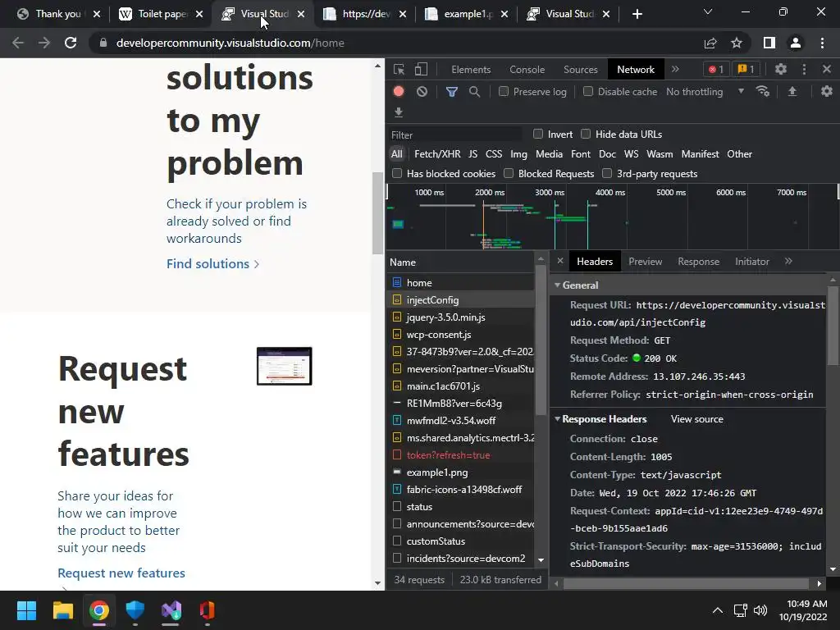Open Chrome tab search dropdown arrow
The width and height of the screenshot is (840, 630).
click(x=708, y=11)
